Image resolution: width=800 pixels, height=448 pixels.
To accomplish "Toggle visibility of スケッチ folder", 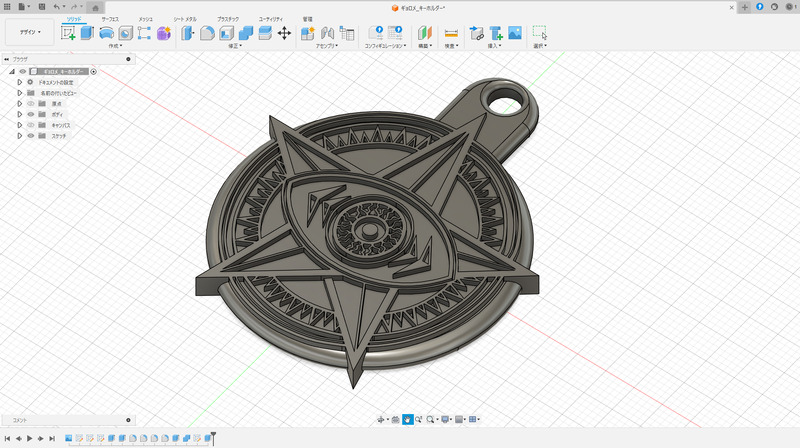I will (x=30, y=135).
